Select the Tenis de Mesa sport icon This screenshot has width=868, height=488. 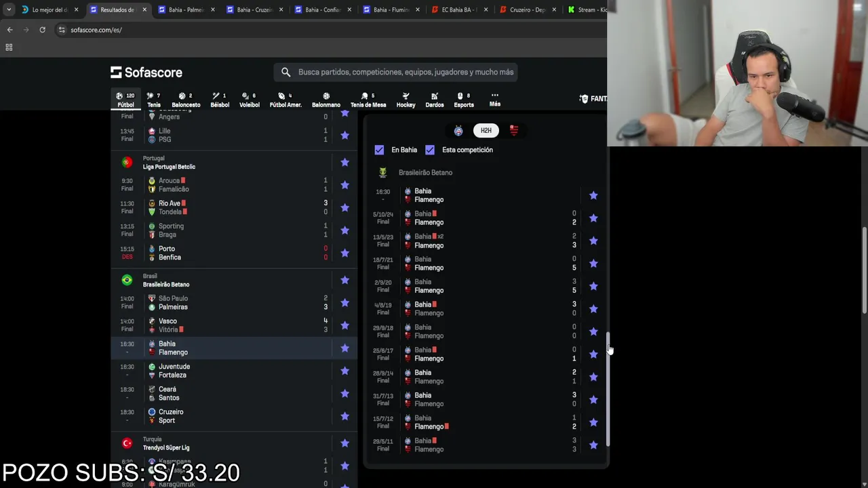[368, 100]
